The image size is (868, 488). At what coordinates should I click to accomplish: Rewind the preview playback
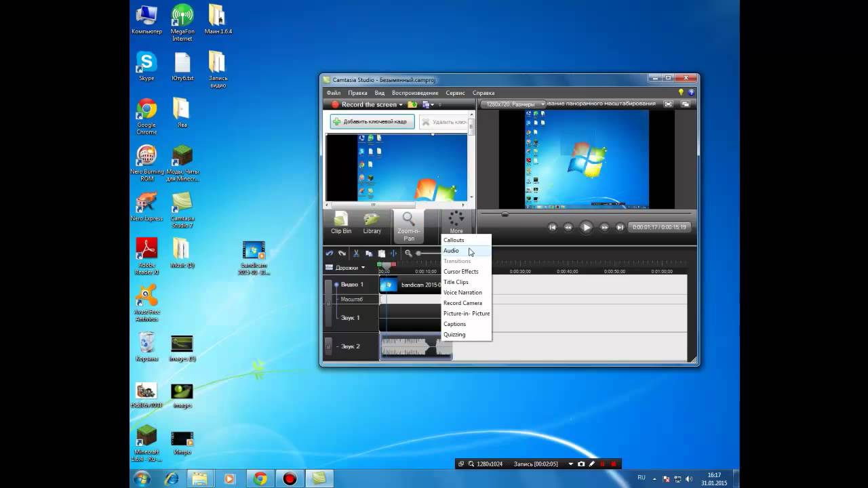click(x=568, y=227)
